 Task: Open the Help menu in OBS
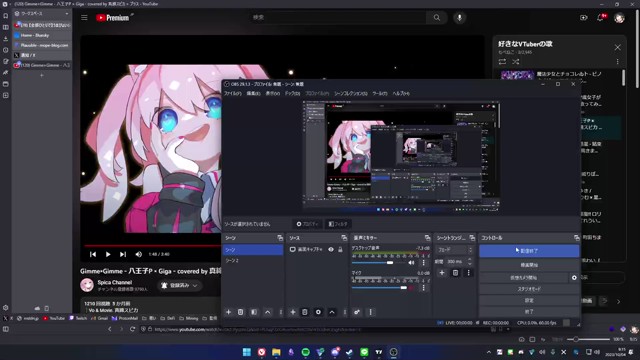tap(401, 93)
